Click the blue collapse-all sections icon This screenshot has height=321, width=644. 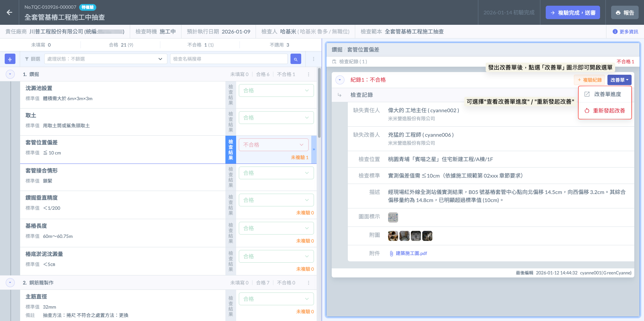coord(10,59)
